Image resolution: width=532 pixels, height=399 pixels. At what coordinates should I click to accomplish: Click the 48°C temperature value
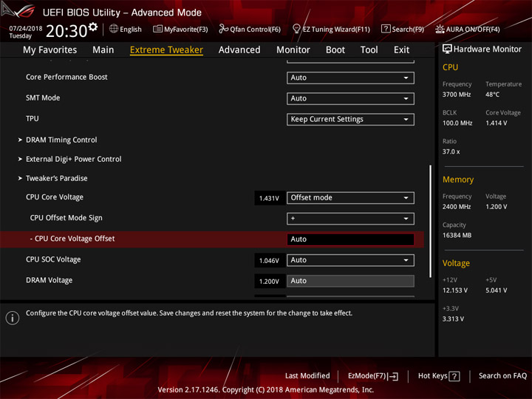tap(492, 95)
